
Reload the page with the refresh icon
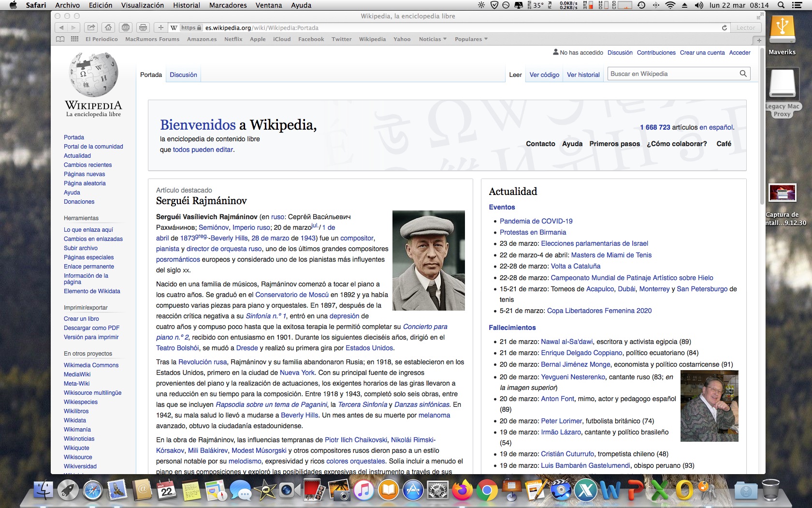pyautogui.click(x=725, y=28)
